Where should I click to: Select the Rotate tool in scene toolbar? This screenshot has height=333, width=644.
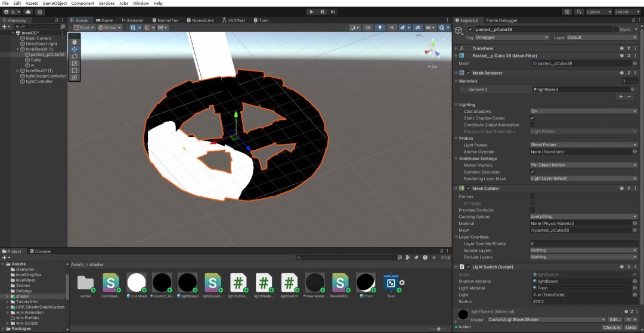point(75,56)
